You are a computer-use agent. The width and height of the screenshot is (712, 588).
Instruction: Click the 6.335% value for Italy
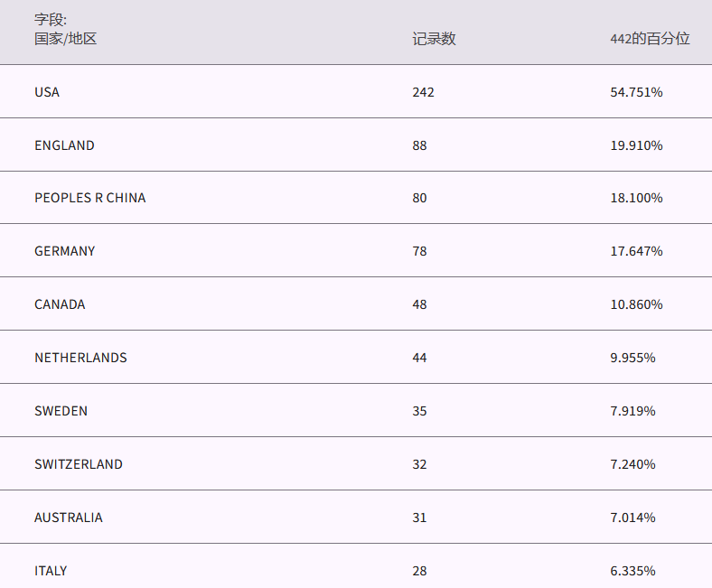tap(632, 571)
